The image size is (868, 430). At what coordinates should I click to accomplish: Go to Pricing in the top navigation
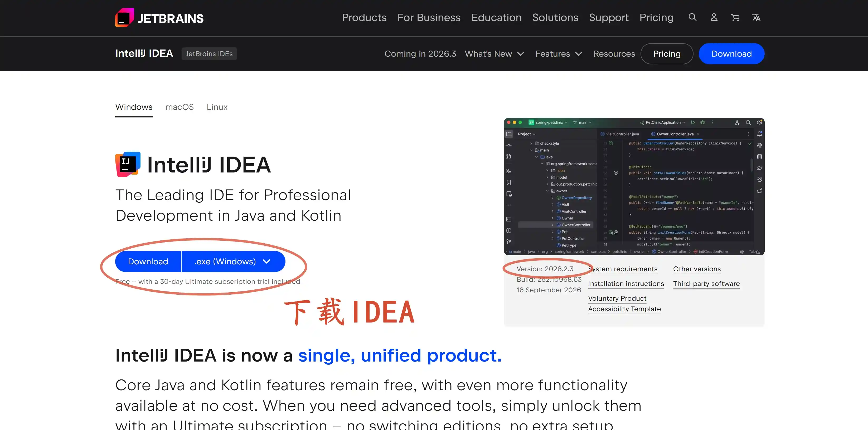point(656,17)
